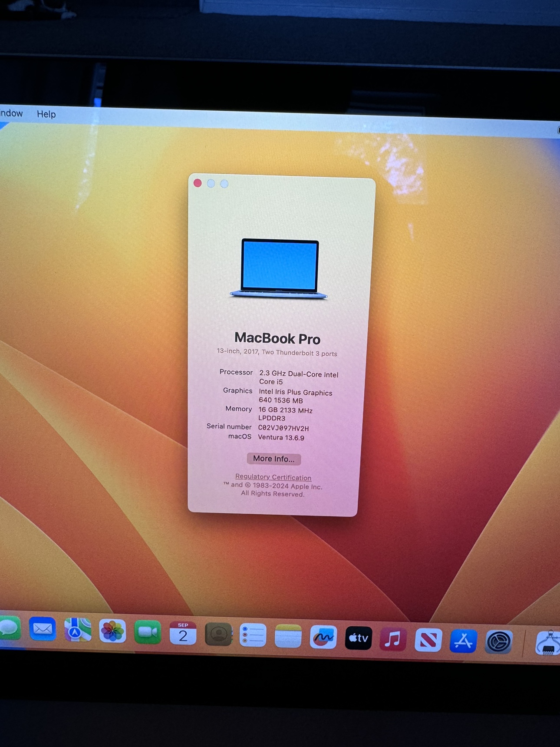Click the 13-inch, 2017 model subtitle
The height and width of the screenshot is (747, 560).
277,352
